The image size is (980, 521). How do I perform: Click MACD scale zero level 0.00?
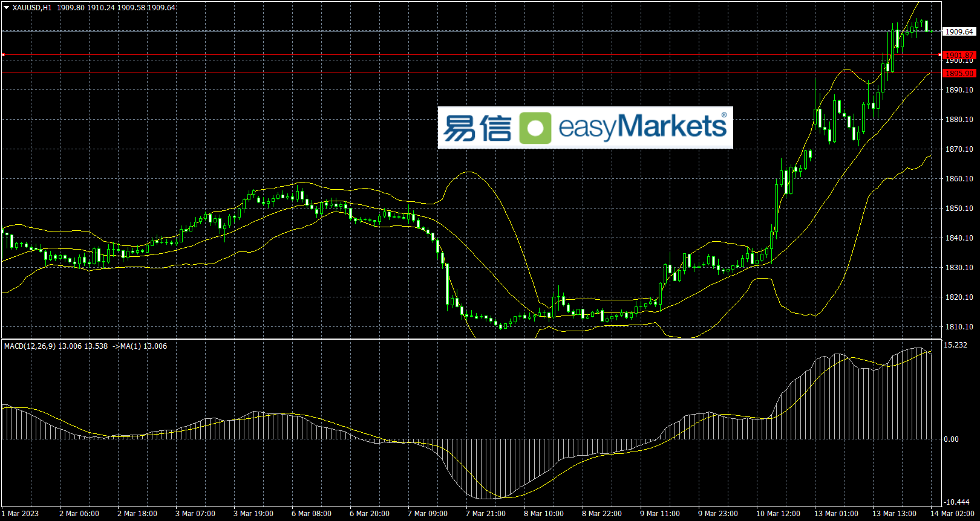[951, 439]
